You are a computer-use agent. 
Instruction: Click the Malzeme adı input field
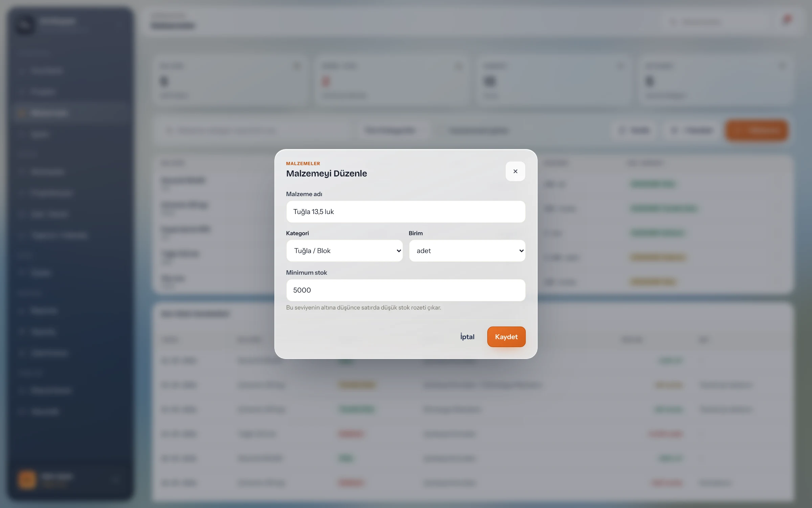point(406,212)
